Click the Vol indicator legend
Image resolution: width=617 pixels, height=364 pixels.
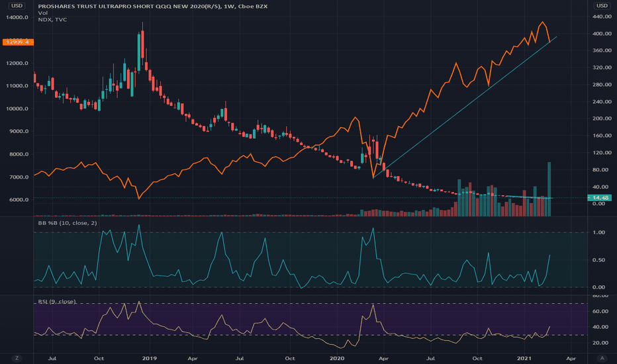tap(43, 13)
